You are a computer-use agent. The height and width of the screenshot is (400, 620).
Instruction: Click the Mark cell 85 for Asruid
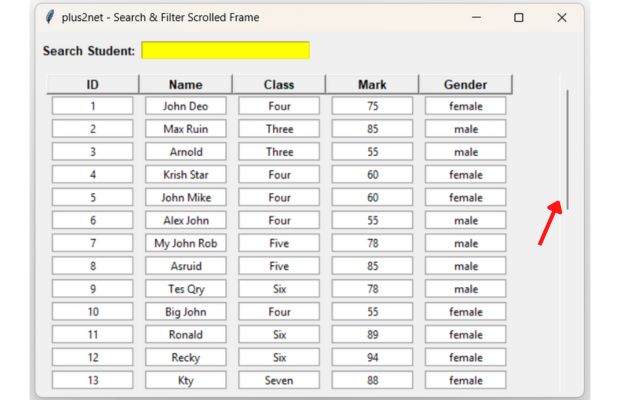(x=372, y=266)
